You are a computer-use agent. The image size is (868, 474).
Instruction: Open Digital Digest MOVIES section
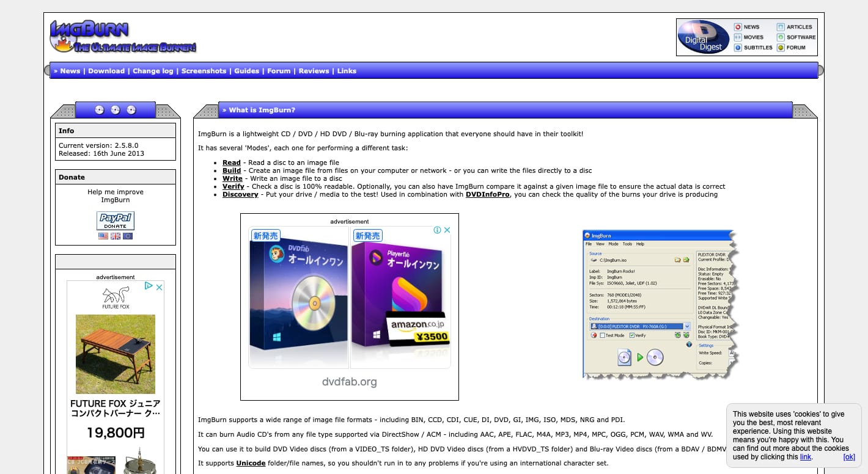point(749,37)
